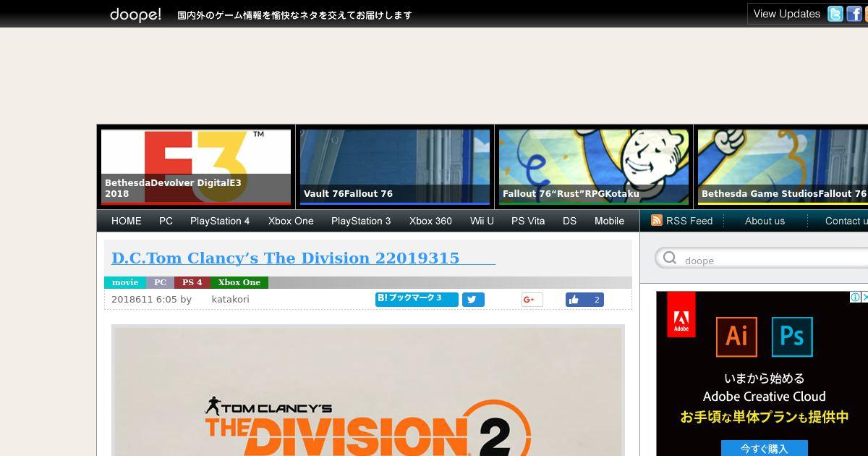Open RSS Feed link

pos(689,221)
